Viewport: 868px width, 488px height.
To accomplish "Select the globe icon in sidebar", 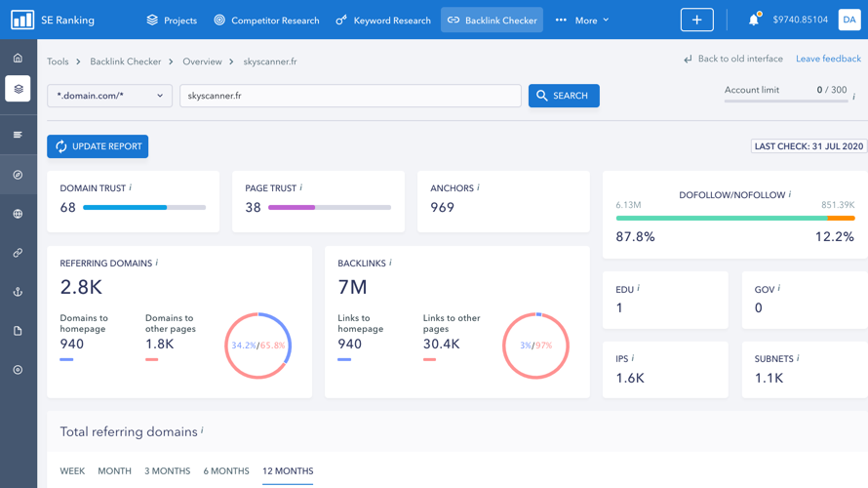I will click(x=18, y=214).
